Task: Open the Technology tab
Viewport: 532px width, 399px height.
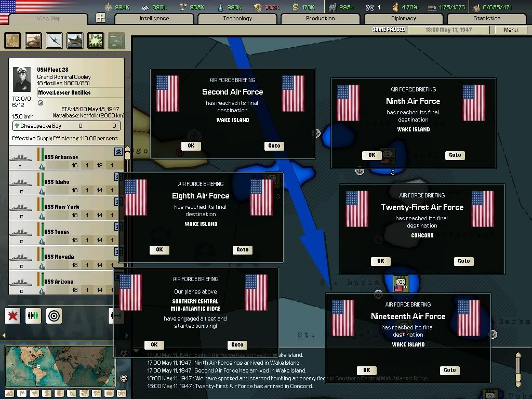Action: coord(237,18)
